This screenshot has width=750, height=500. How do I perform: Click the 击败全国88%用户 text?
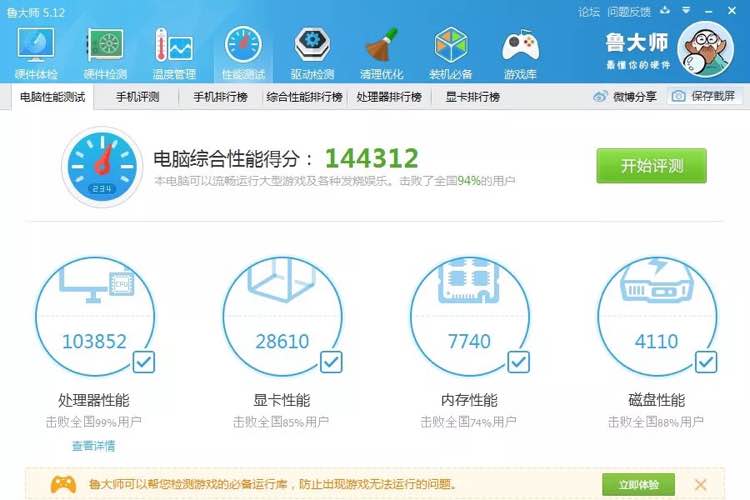click(x=656, y=422)
